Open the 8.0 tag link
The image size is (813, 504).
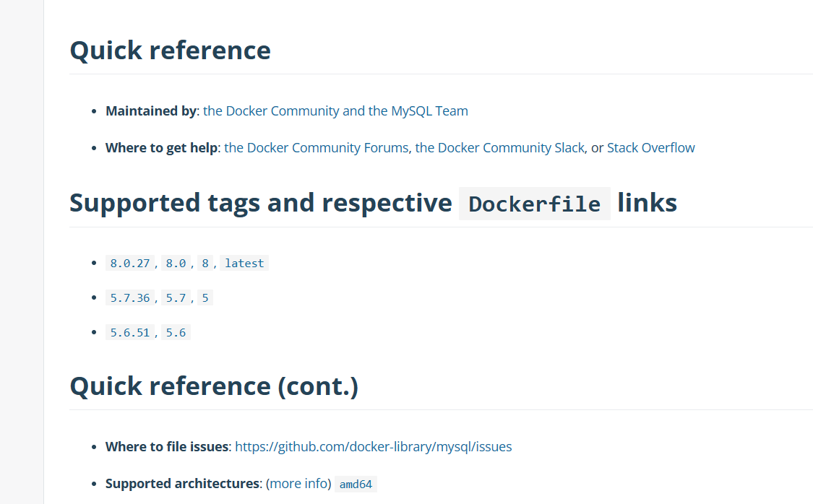176,263
